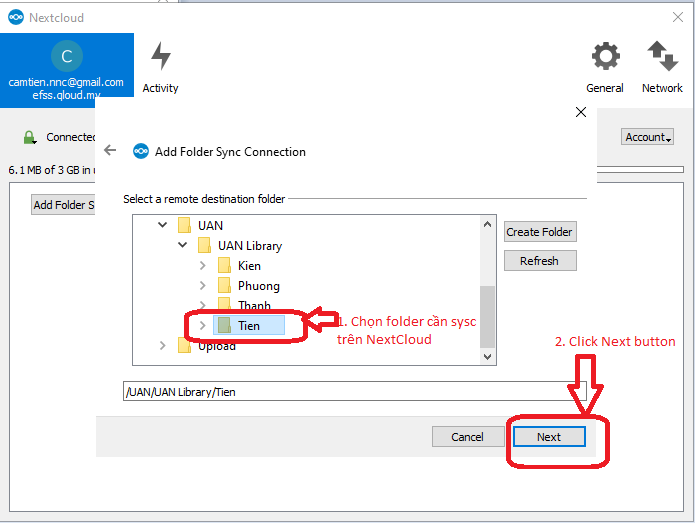
Task: Click the 'Connected' status text
Action: pyautogui.click(x=70, y=137)
